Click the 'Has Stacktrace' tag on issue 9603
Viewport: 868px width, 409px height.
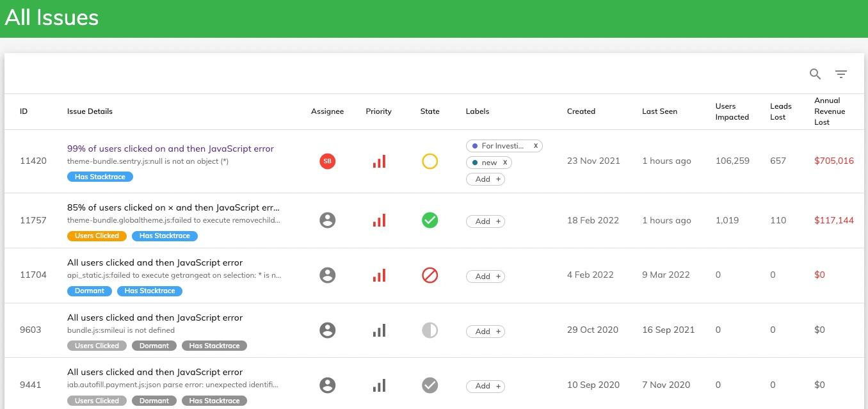click(214, 346)
